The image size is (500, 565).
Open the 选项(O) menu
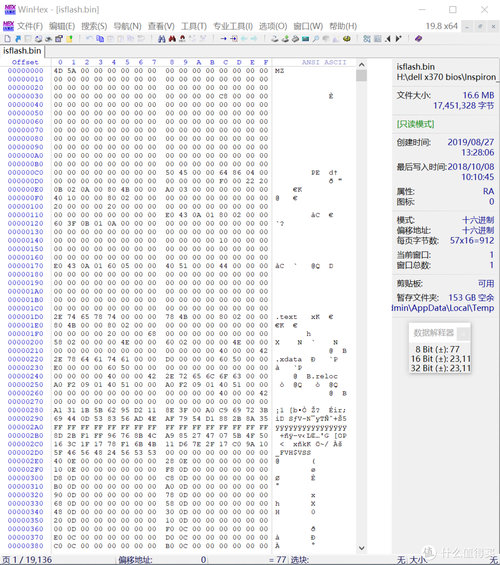click(273, 26)
